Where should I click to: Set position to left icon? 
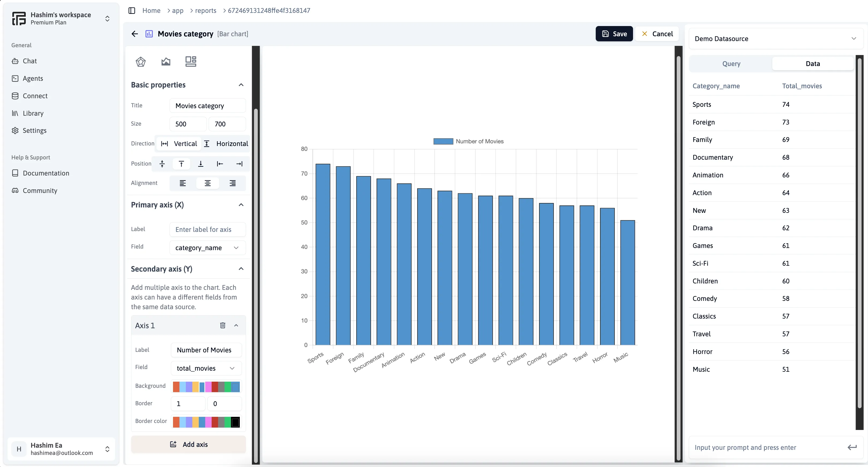tap(220, 164)
